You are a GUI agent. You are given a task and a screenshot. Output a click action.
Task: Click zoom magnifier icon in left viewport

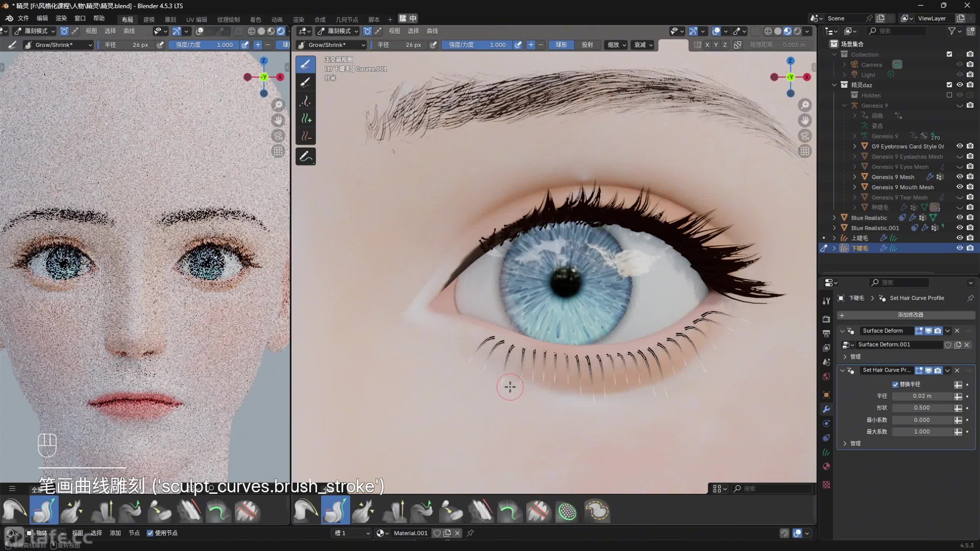278,105
